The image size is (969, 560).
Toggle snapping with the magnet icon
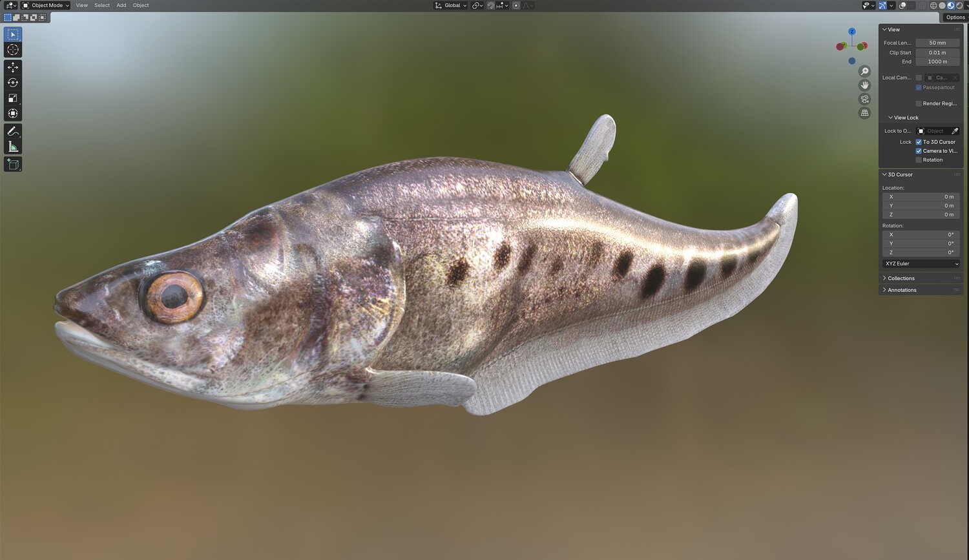pyautogui.click(x=491, y=5)
